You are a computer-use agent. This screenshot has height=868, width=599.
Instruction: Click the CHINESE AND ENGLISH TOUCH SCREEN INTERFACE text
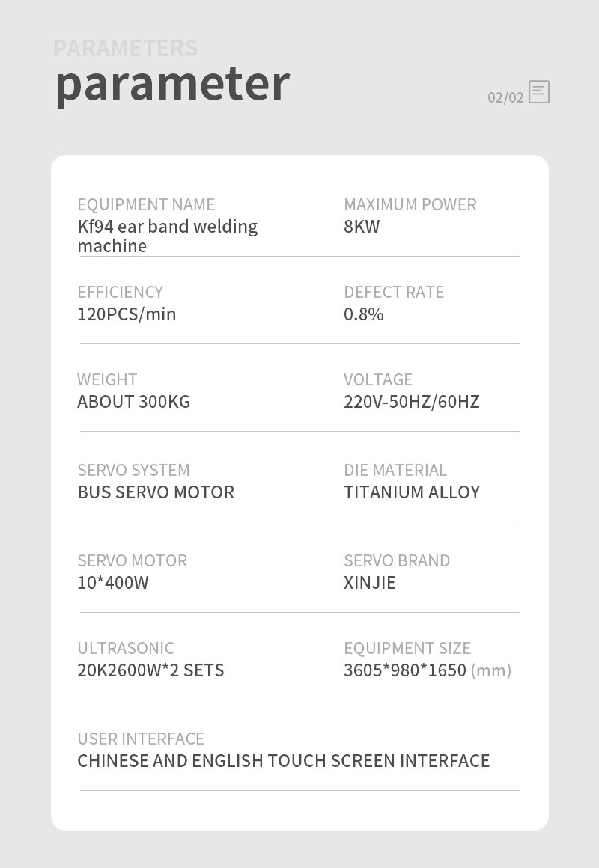pos(284,761)
